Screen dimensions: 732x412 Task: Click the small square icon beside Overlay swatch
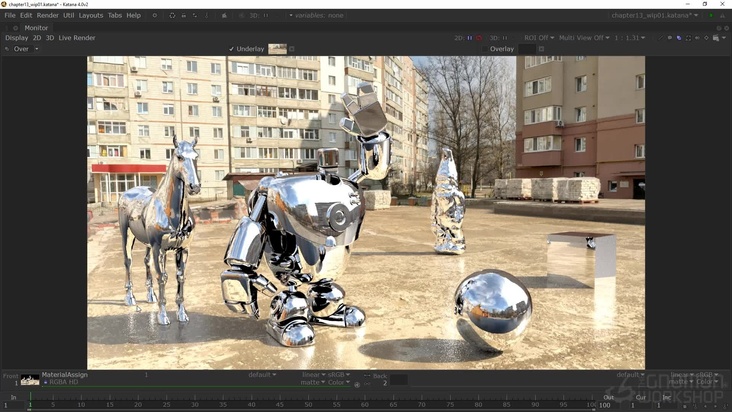[542, 49]
